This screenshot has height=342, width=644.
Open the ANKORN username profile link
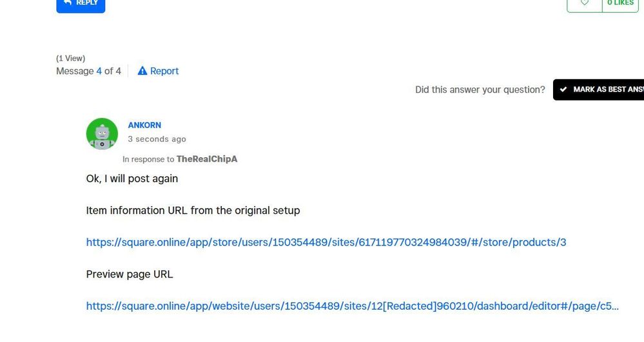click(x=144, y=125)
